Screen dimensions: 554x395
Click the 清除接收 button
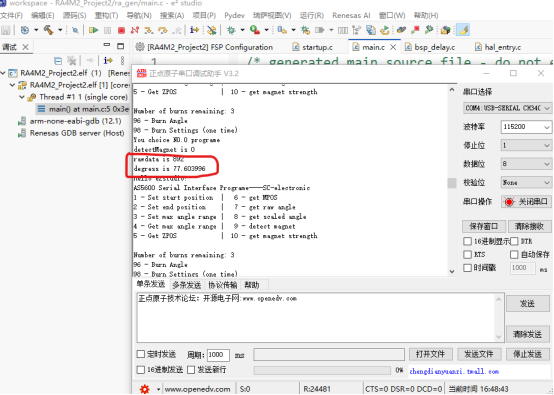click(x=529, y=226)
